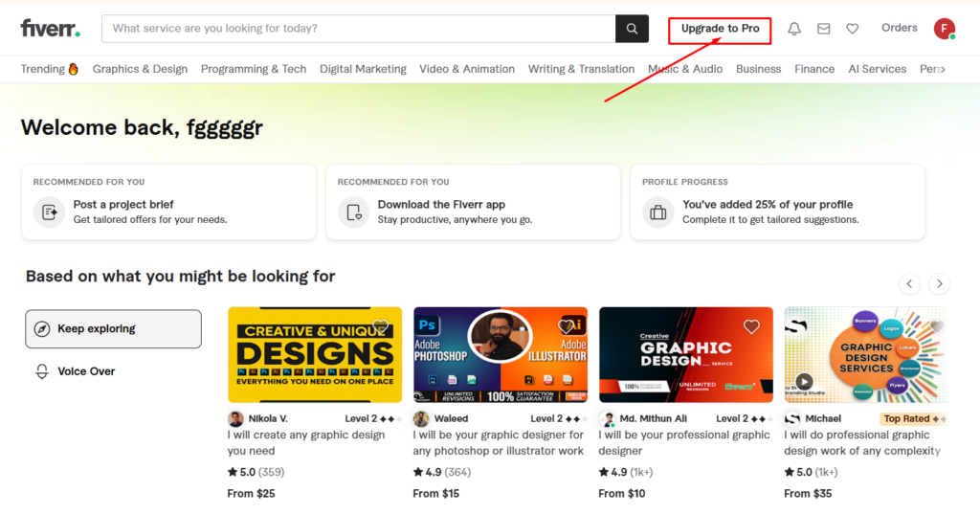Open Writing & Translation category
This screenshot has height=514, width=980.
[x=581, y=69]
